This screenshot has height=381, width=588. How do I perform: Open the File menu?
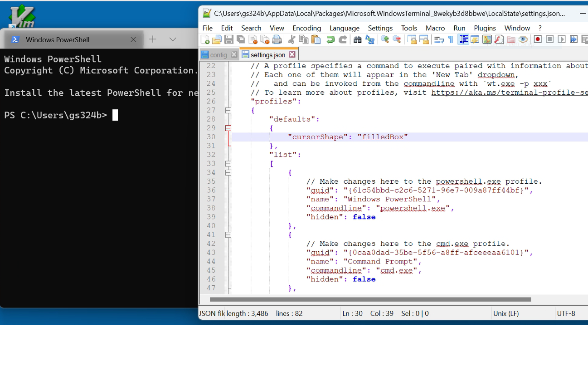tap(208, 28)
